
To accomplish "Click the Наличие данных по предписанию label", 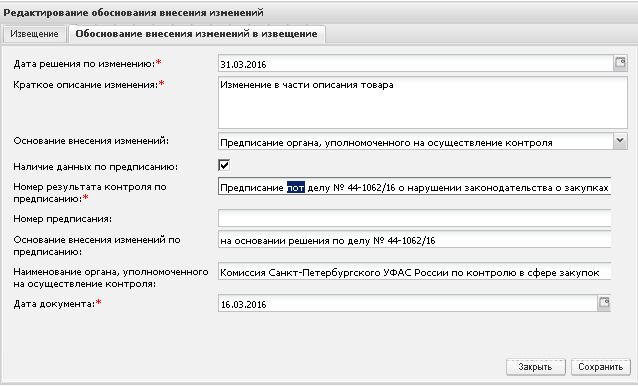I will (95, 167).
